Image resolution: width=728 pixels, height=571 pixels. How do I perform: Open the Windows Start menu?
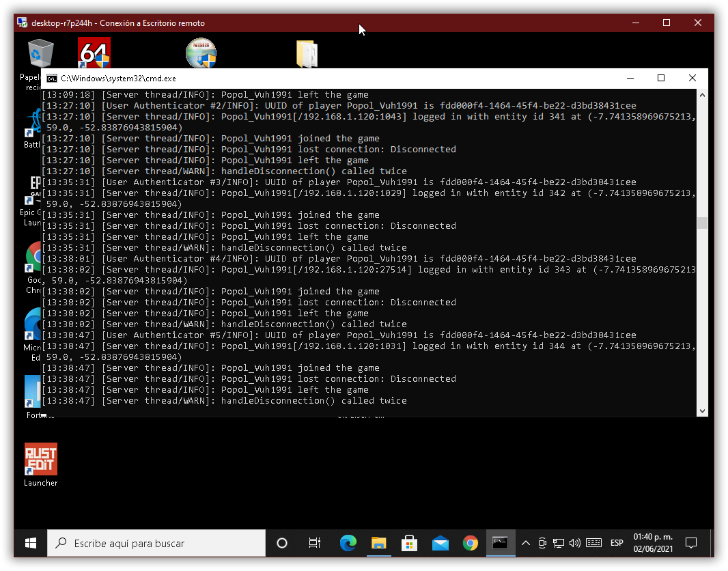pyautogui.click(x=31, y=543)
